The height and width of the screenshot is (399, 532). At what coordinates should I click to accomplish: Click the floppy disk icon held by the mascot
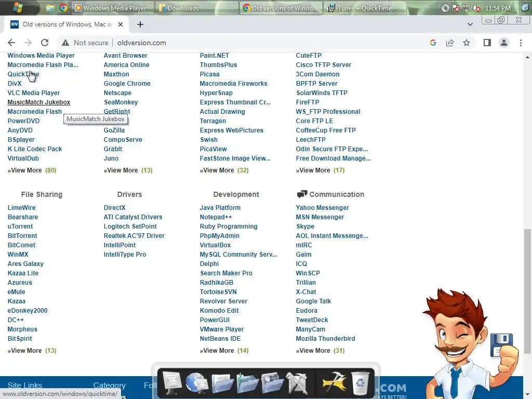tap(501, 345)
